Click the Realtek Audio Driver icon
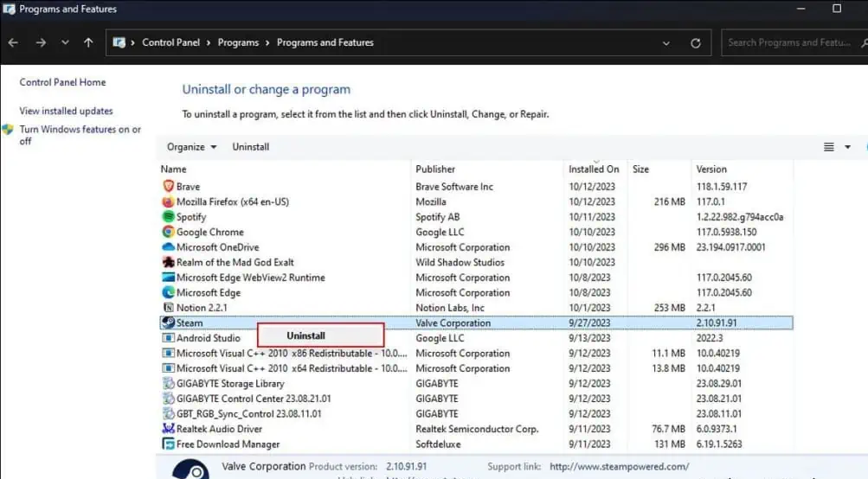 pyautogui.click(x=168, y=429)
